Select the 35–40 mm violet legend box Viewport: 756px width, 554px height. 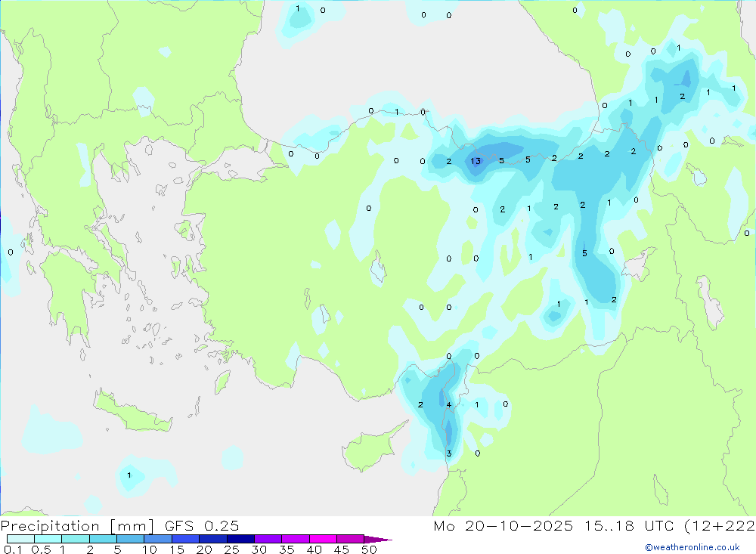[x=296, y=539]
